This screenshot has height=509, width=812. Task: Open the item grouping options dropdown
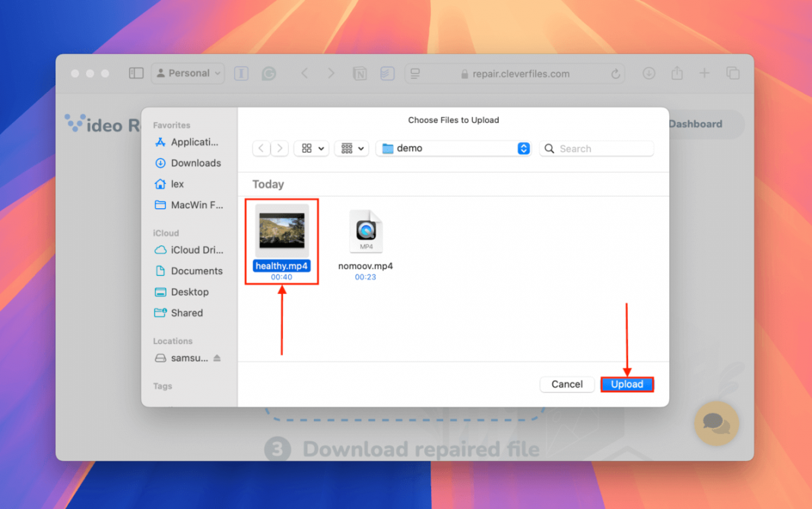352,149
